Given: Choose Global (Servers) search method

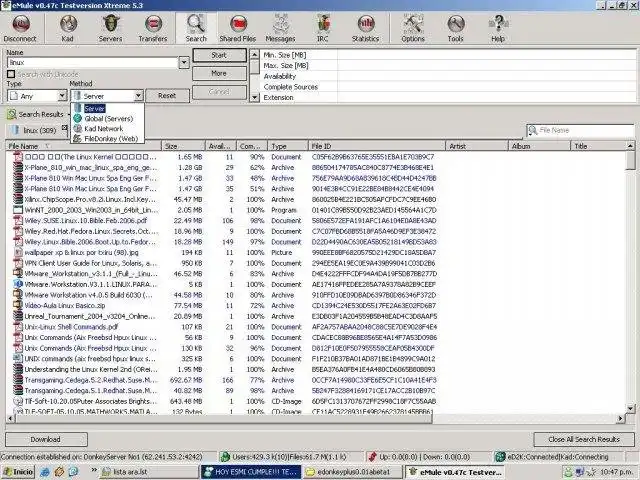Looking at the screenshot, I should click(107, 119).
